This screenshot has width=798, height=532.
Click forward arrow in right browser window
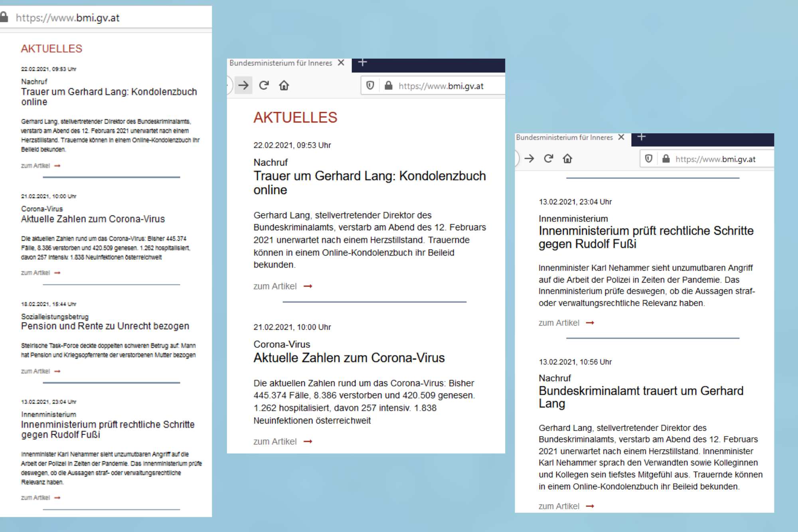click(x=529, y=159)
